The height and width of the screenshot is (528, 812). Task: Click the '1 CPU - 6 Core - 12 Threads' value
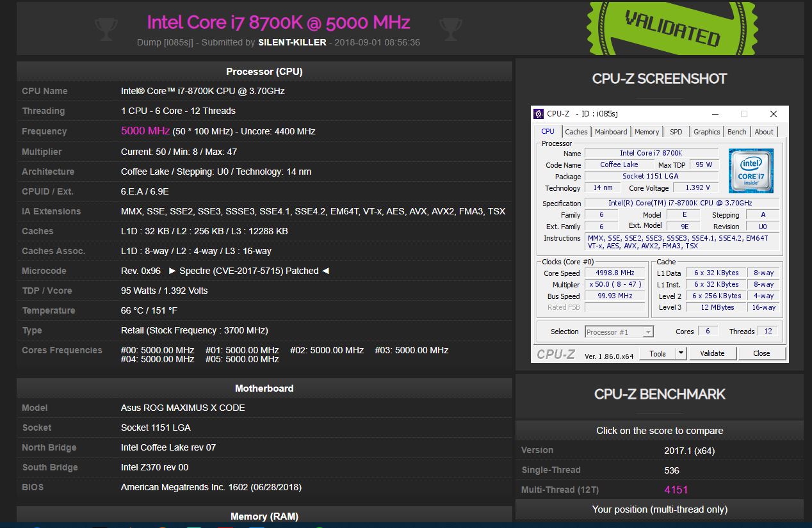tap(178, 111)
